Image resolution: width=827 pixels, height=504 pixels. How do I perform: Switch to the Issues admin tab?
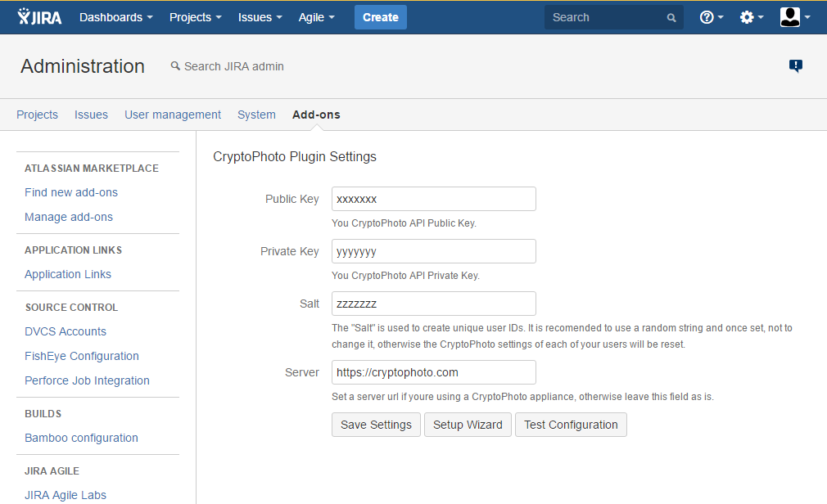tap(91, 115)
